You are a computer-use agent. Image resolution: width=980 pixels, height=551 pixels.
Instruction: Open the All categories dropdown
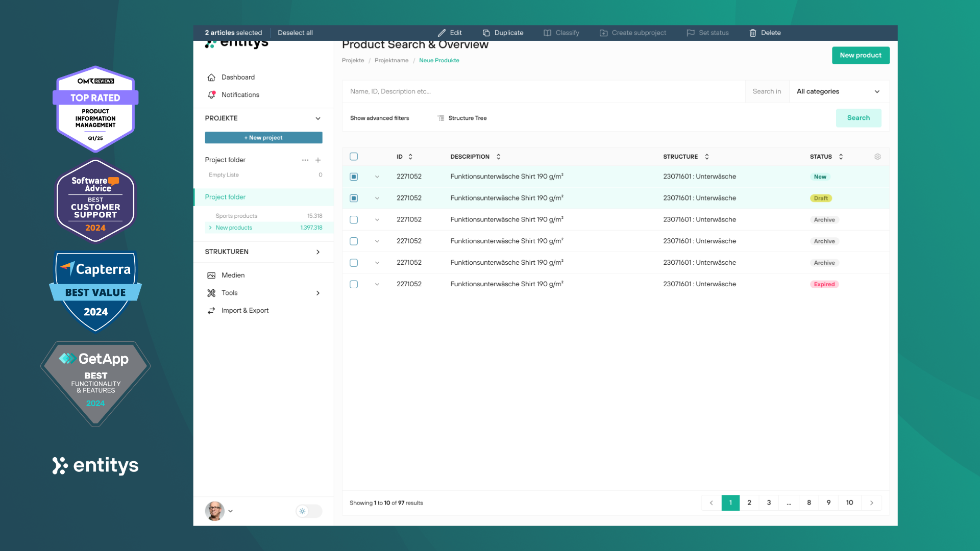838,92
